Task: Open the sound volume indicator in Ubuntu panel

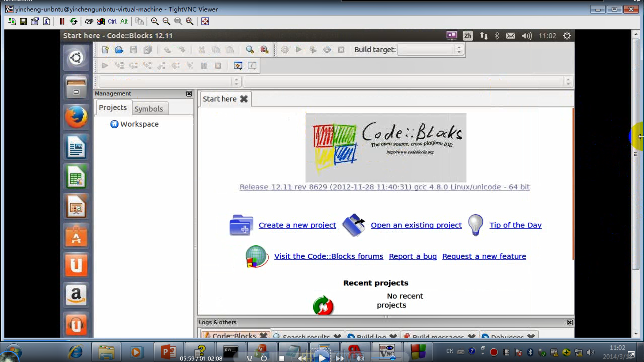Action: pos(527,36)
